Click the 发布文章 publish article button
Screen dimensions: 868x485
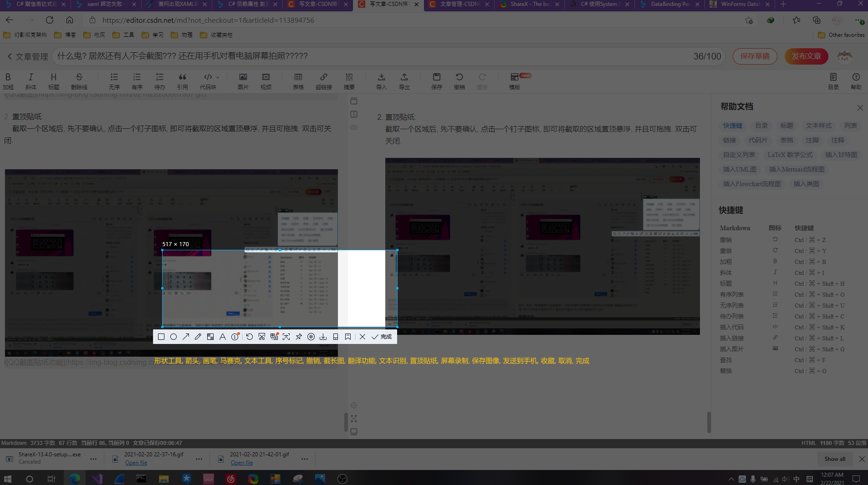click(x=806, y=56)
